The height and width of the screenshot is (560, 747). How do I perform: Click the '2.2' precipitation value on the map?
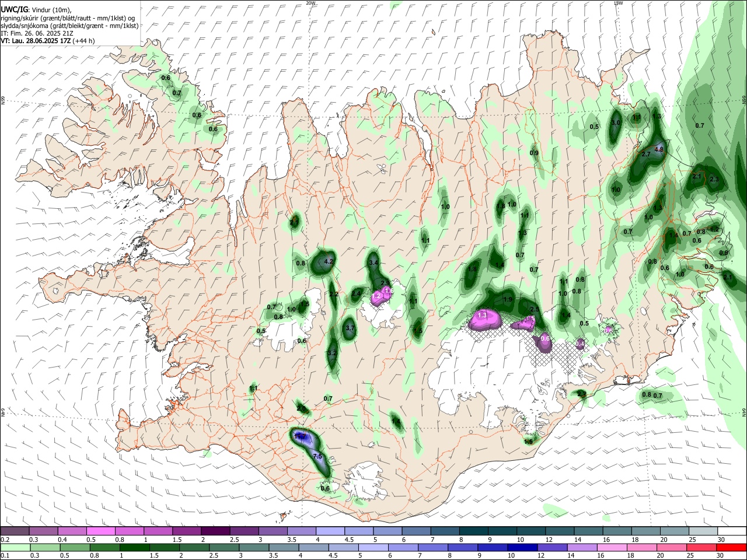click(x=334, y=295)
